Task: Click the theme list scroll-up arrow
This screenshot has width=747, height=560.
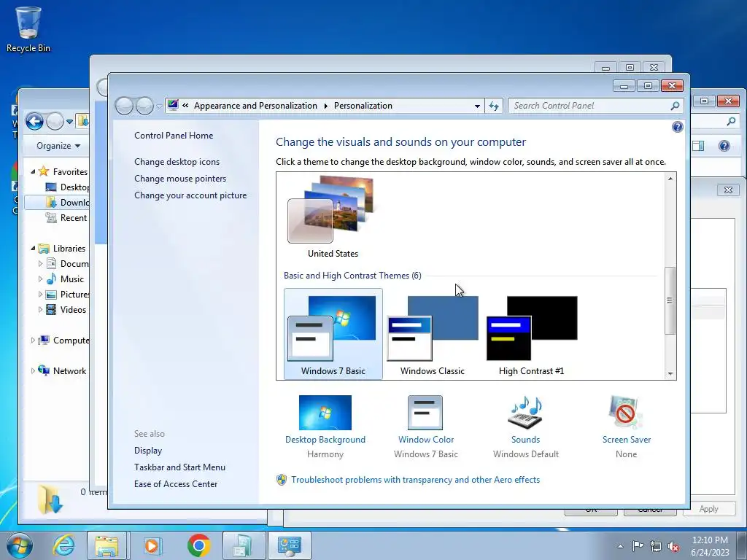Action: coord(670,179)
